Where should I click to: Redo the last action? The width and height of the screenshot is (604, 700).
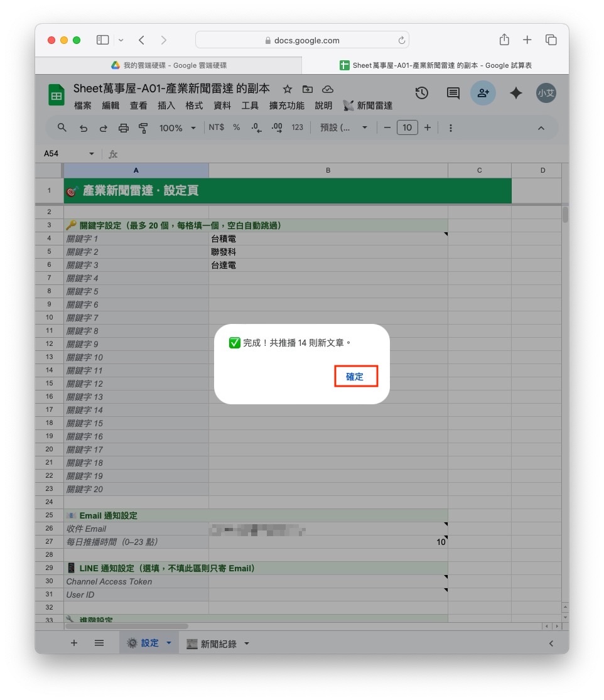103,128
